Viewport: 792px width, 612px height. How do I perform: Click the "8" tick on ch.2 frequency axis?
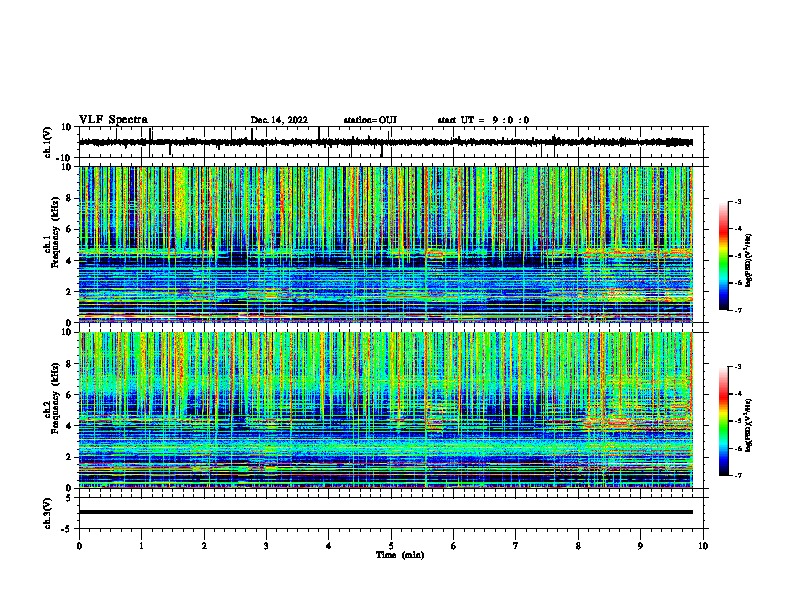click(x=70, y=364)
